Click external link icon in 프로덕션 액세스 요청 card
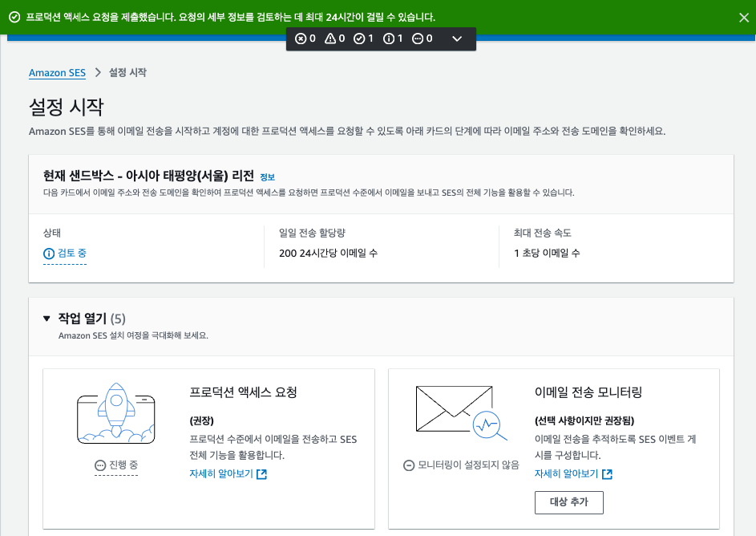 point(261,474)
